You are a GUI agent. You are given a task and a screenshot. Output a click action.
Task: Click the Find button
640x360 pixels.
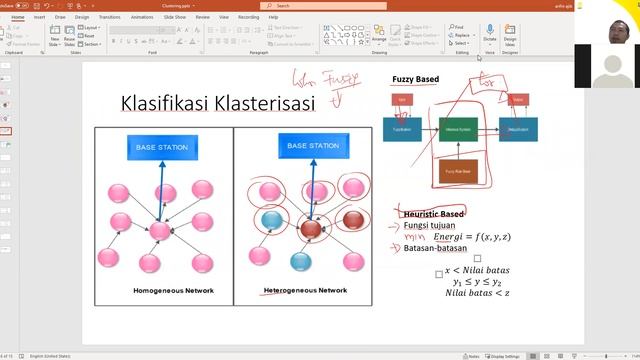click(456, 27)
